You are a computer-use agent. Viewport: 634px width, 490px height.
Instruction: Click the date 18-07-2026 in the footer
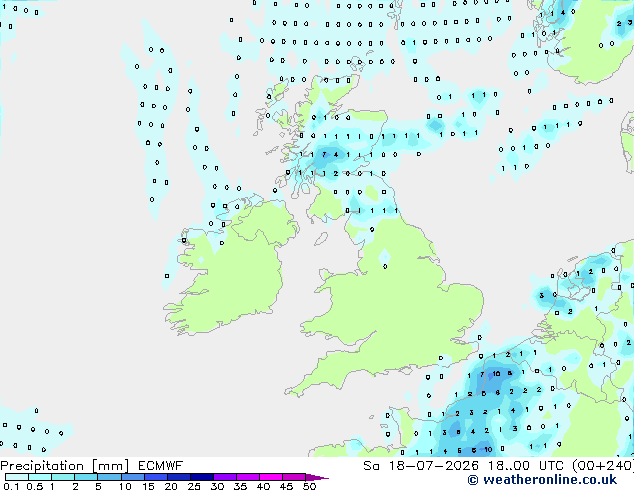(x=433, y=466)
